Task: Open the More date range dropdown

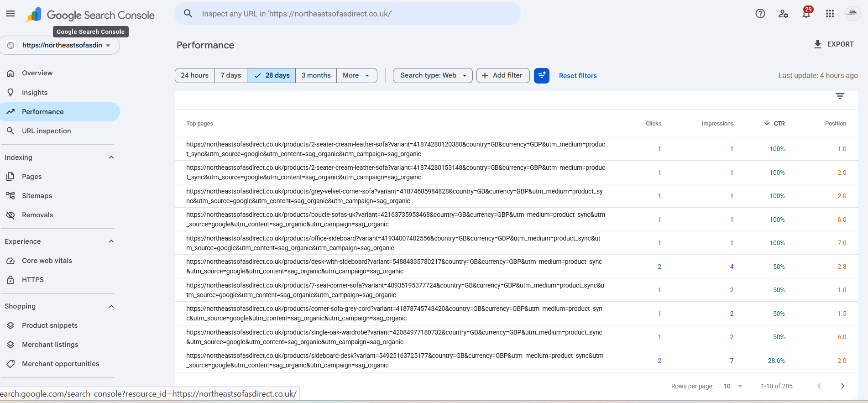Action: (356, 75)
